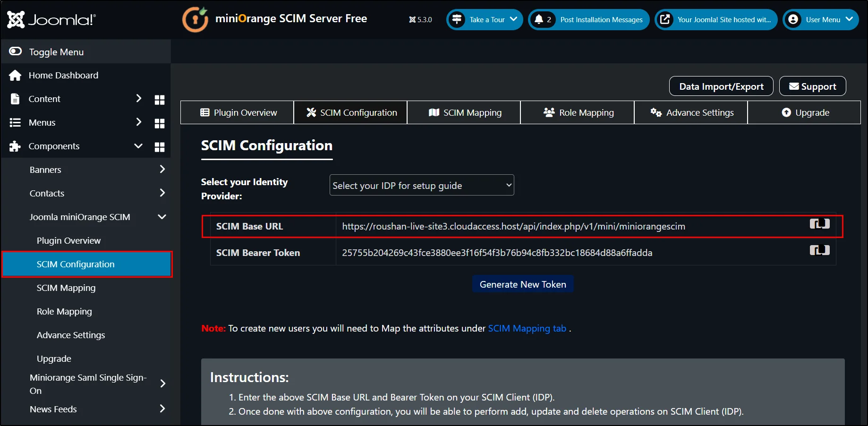Click the Joomla logo icon
This screenshot has width=868, height=426.
(x=16, y=19)
